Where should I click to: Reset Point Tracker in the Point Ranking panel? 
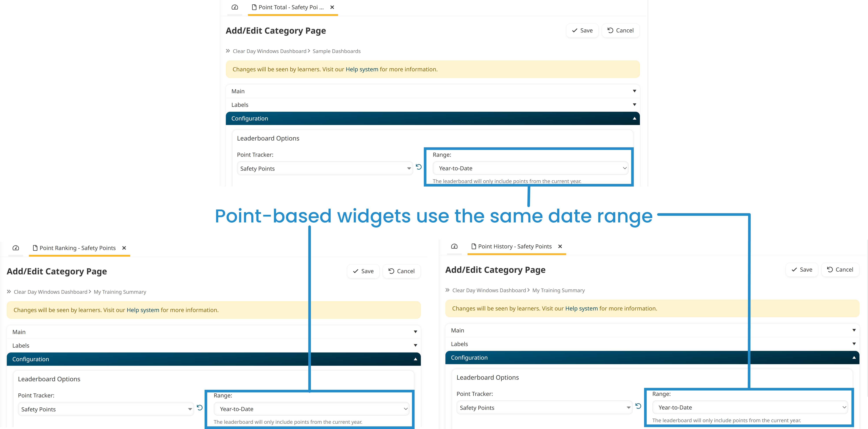200,407
